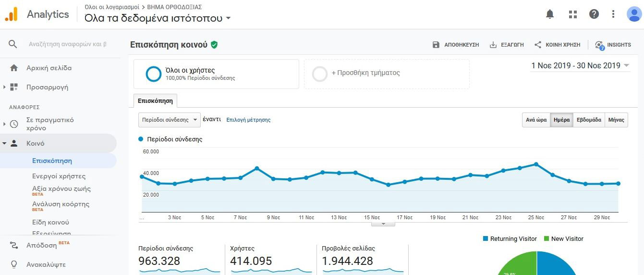The height and width of the screenshot is (275, 644).
Task: Collapse the Κοινό section arrow
Action: [4, 143]
